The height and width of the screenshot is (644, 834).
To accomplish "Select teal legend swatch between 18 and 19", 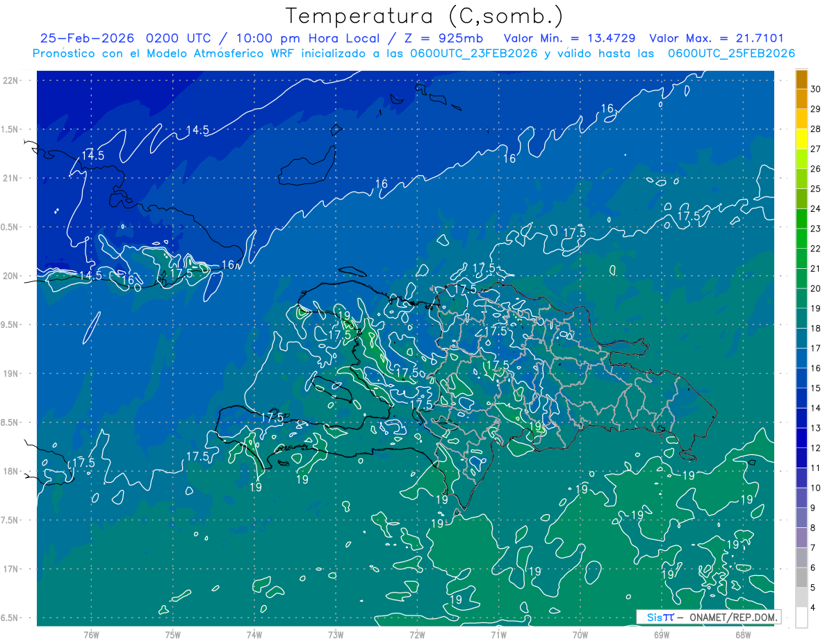I will [801, 319].
